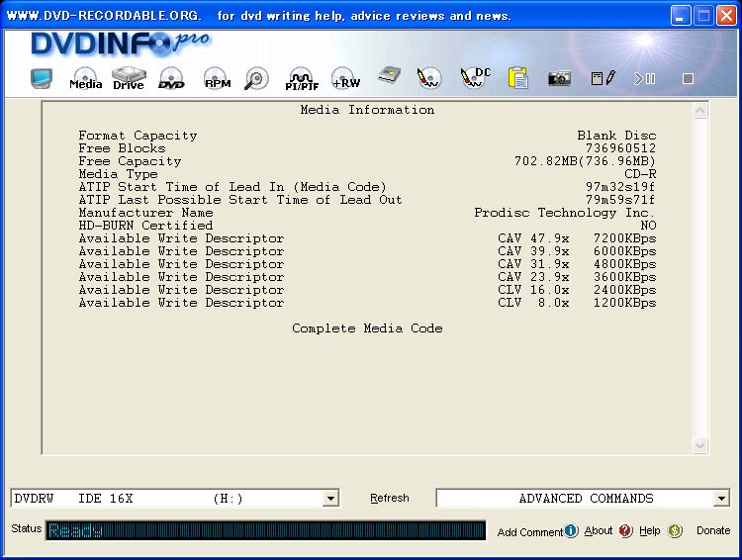This screenshot has height=560, width=742.
Task: Click the 'CLV 16.0x 2400KBps' descriptor
Action: tap(577, 290)
